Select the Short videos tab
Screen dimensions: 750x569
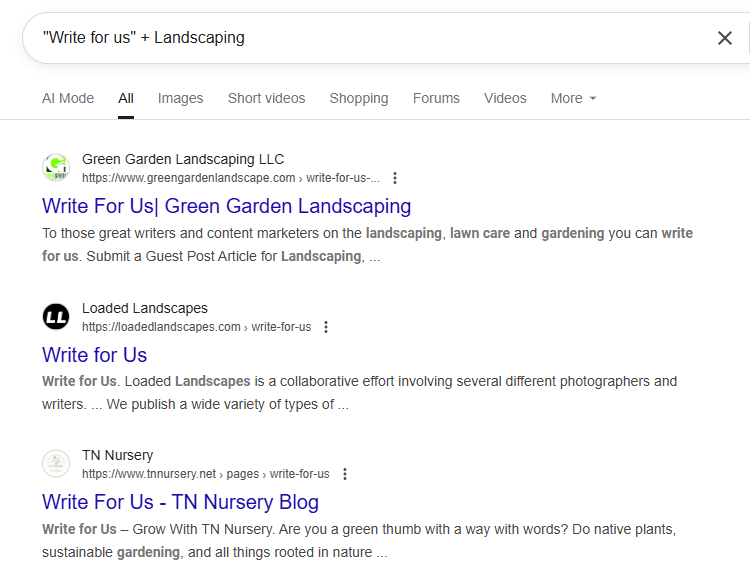click(x=266, y=98)
